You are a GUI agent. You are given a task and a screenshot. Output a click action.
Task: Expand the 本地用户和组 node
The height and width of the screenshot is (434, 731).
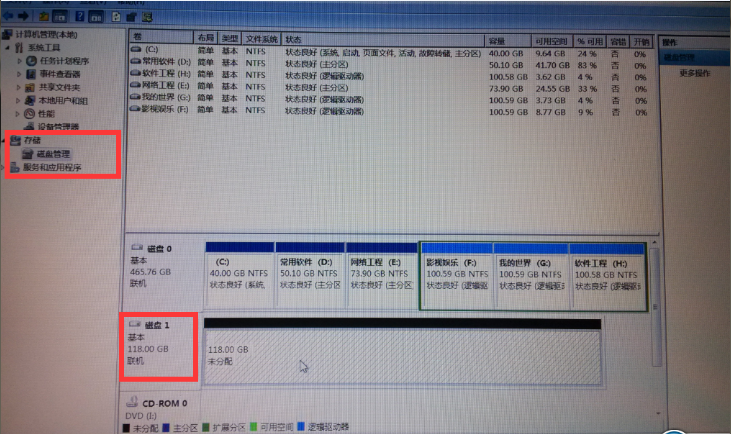point(18,100)
